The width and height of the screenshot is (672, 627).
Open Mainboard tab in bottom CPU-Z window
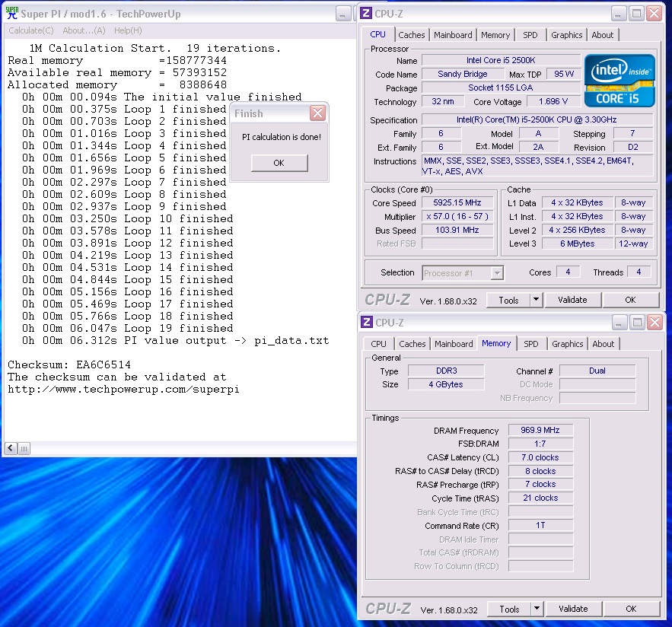(454, 344)
